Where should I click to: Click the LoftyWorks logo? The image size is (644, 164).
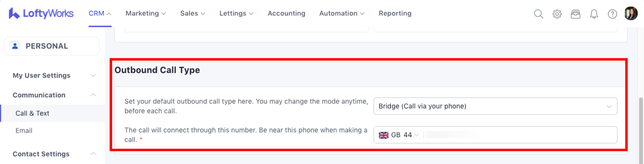pyautogui.click(x=41, y=14)
